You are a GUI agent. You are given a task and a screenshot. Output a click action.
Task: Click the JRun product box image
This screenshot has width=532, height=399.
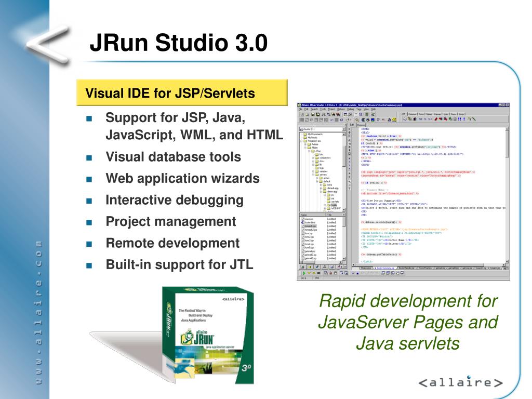pos(208,335)
